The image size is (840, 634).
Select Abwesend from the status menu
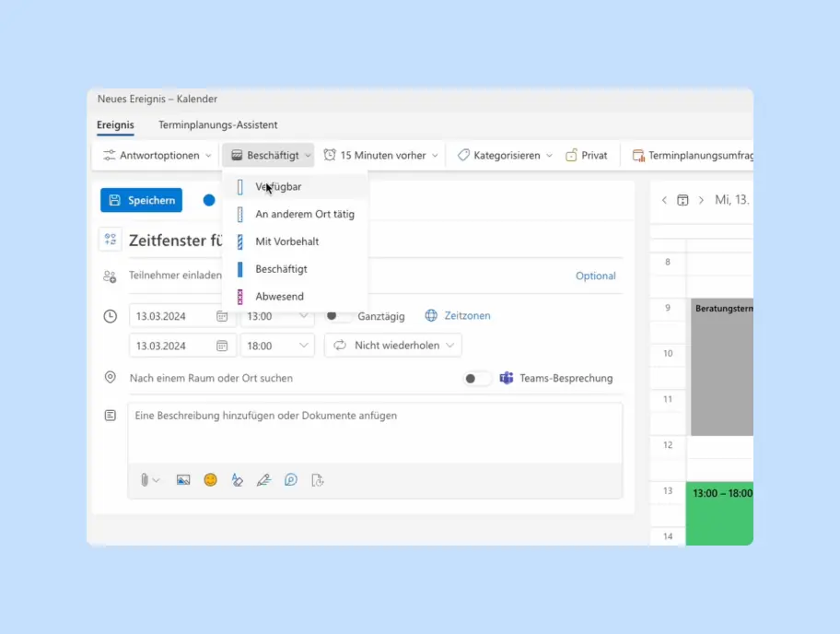click(x=279, y=296)
